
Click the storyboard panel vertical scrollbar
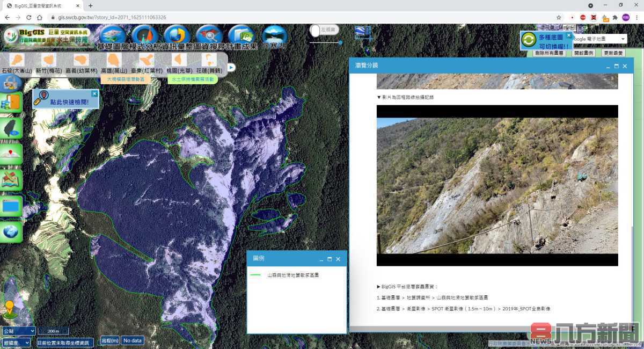point(631,274)
